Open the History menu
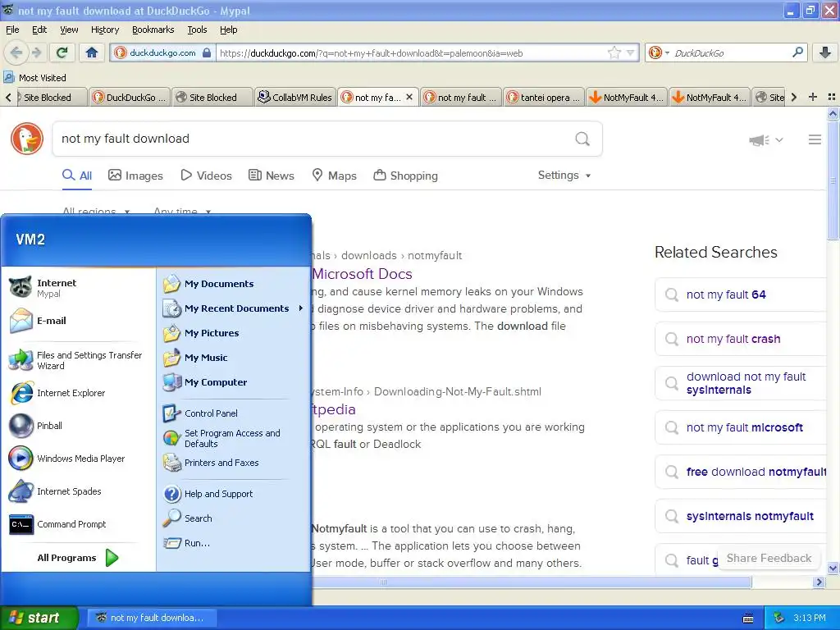The height and width of the screenshot is (630, 840). coord(104,30)
